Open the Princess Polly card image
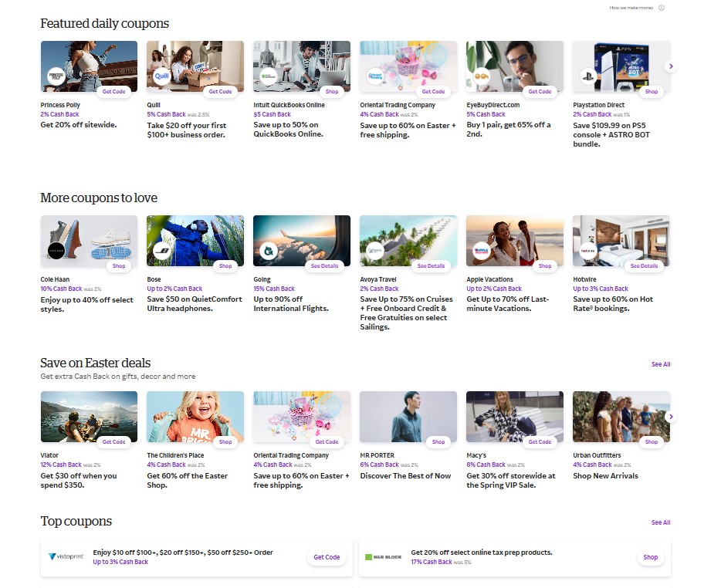721x588 pixels. 89,66
